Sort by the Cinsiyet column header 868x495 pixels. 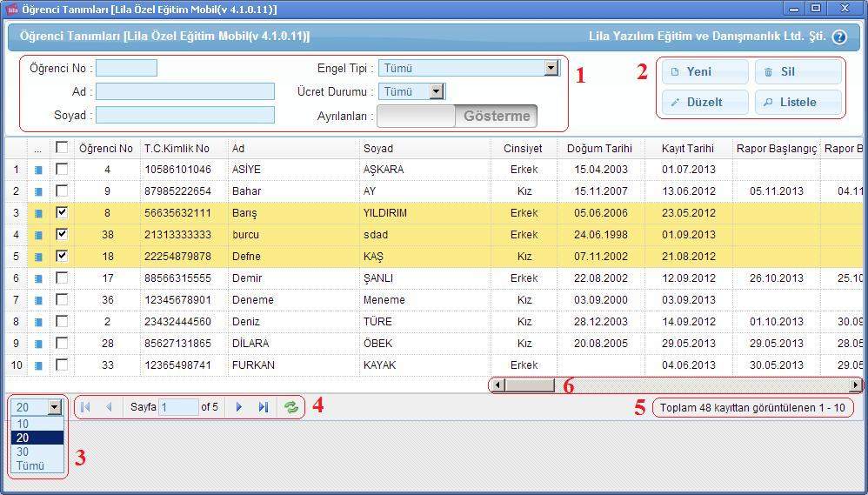[523, 149]
